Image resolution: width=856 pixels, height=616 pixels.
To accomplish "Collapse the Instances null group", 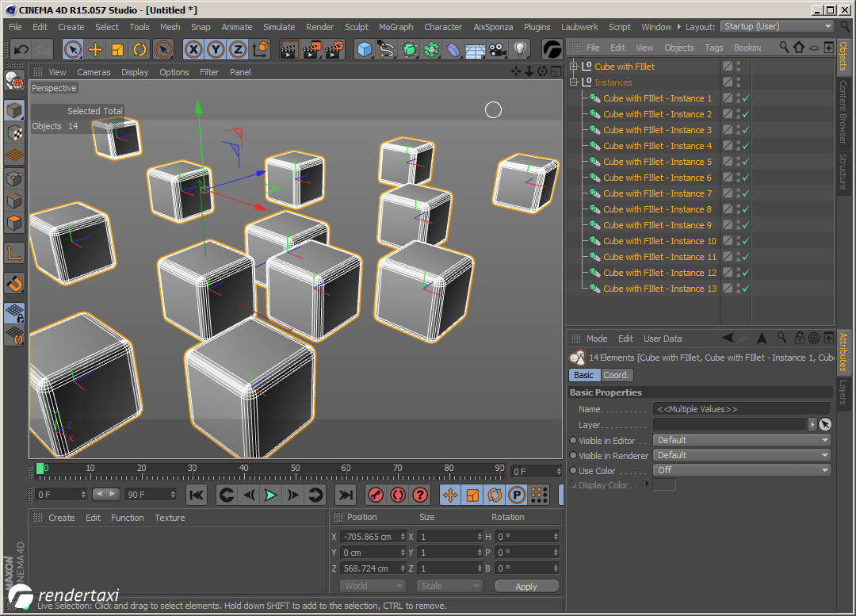I will 573,82.
